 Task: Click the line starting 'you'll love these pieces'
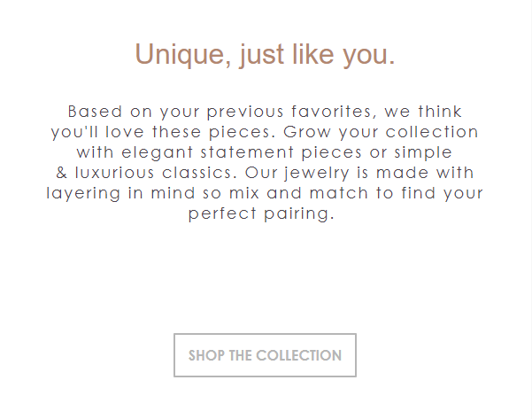[x=265, y=132]
